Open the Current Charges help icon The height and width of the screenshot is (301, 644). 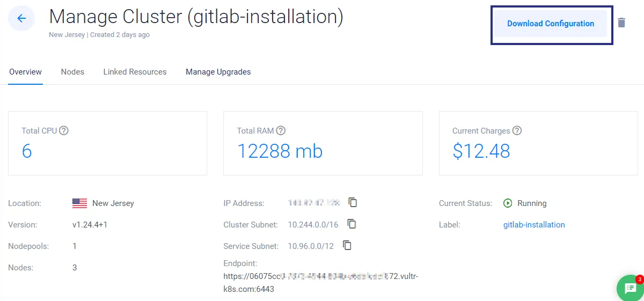(517, 130)
